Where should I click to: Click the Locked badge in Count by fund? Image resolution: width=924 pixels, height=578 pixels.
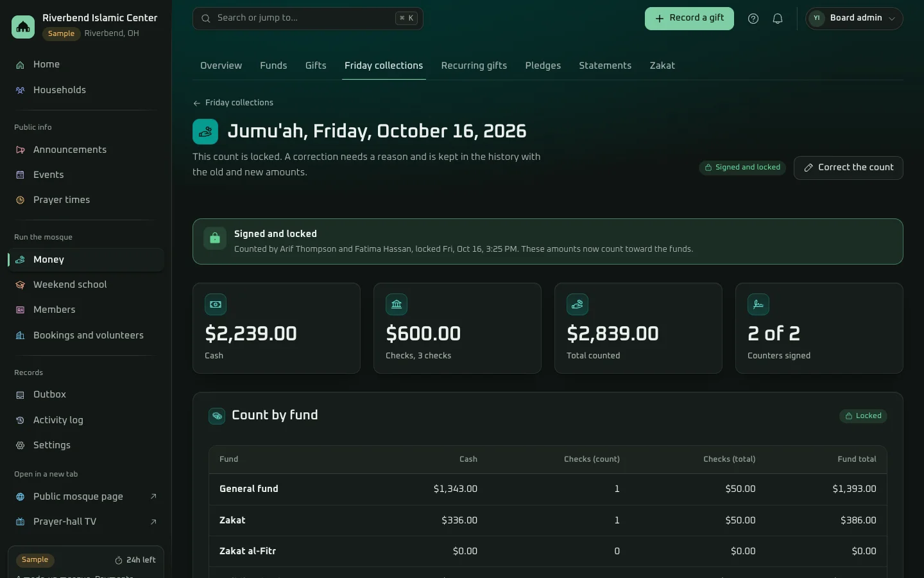pos(863,416)
